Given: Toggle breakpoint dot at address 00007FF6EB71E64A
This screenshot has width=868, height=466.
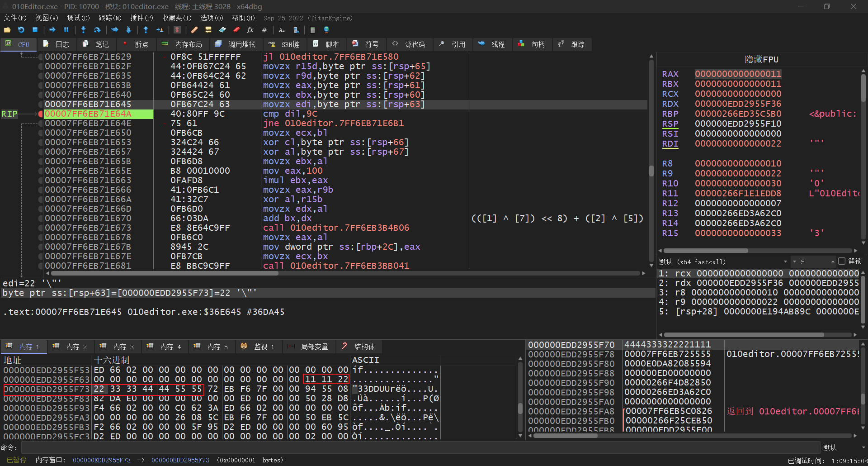Looking at the screenshot, I should 41,114.
